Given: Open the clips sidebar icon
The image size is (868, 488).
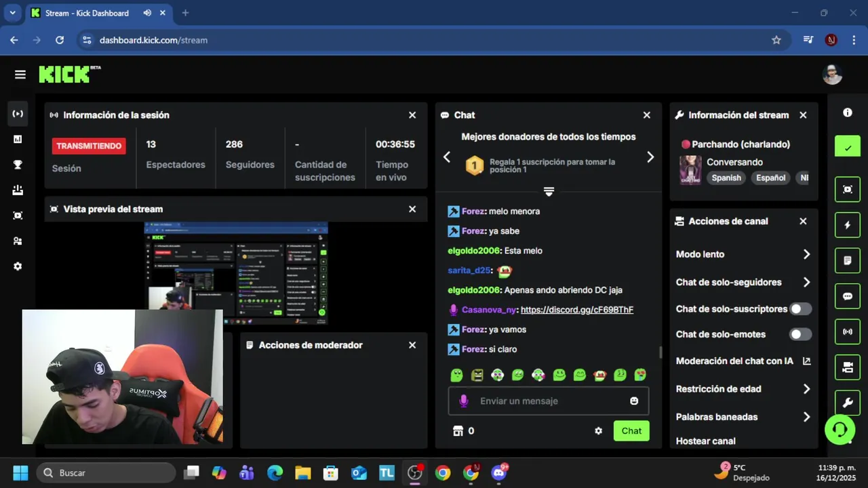Looking at the screenshot, I should (18, 216).
